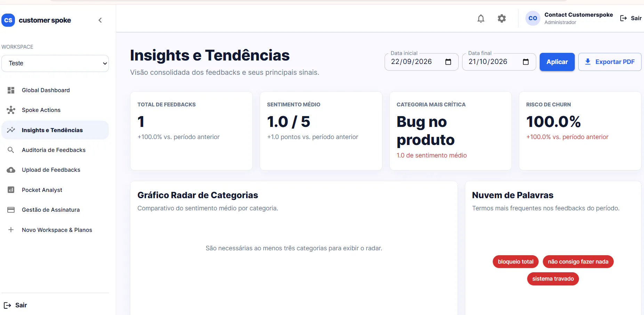
Task: Click the CO user avatar
Action: point(533,18)
